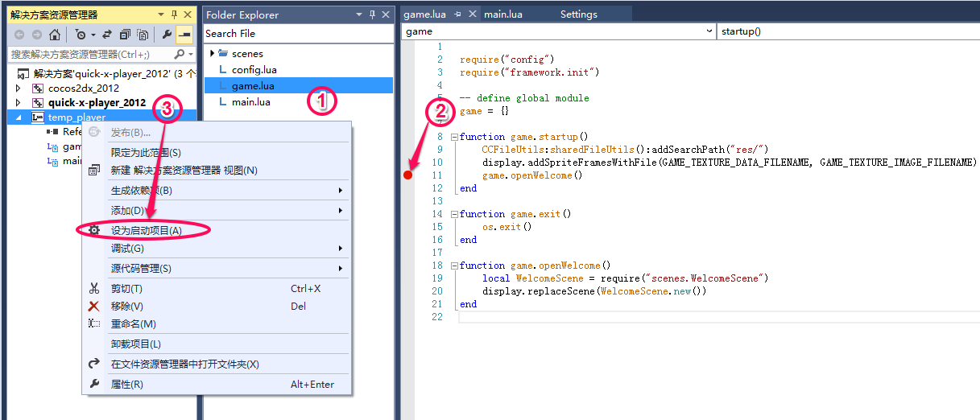980x420 pixels.
Task: Collapse the game.exit function outline
Action: click(x=454, y=214)
